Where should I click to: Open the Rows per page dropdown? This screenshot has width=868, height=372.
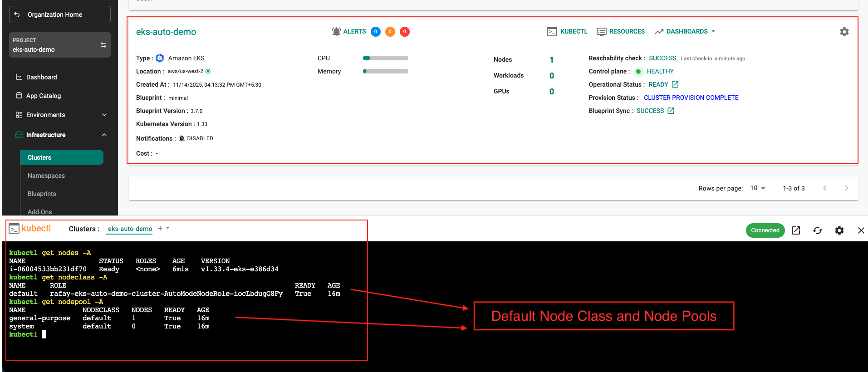tap(758, 188)
